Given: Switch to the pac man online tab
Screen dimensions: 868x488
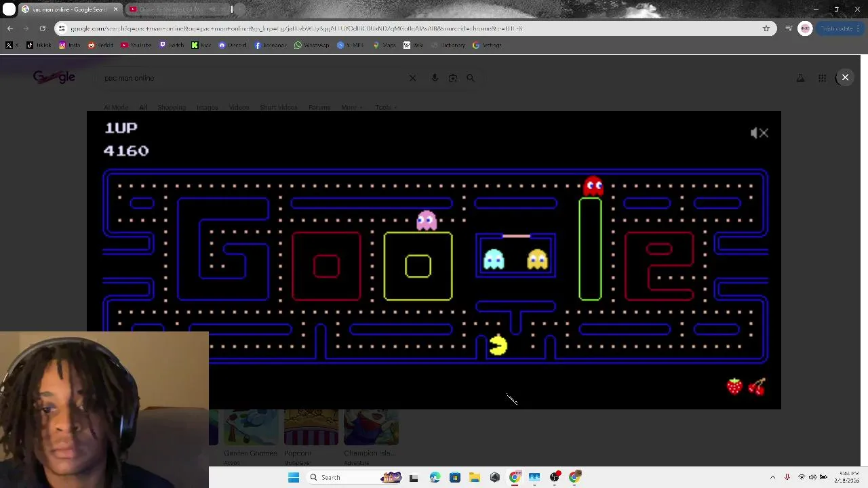Looking at the screenshot, I should (70, 9).
